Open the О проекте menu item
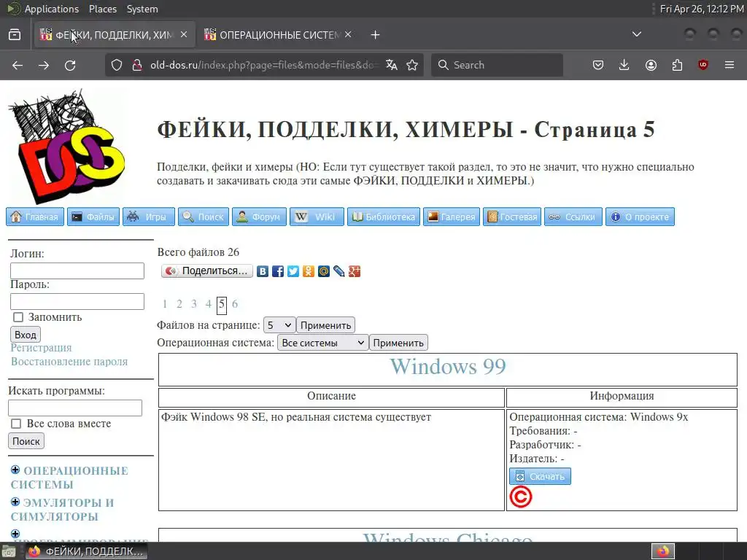This screenshot has height=560, width=747. click(x=640, y=217)
